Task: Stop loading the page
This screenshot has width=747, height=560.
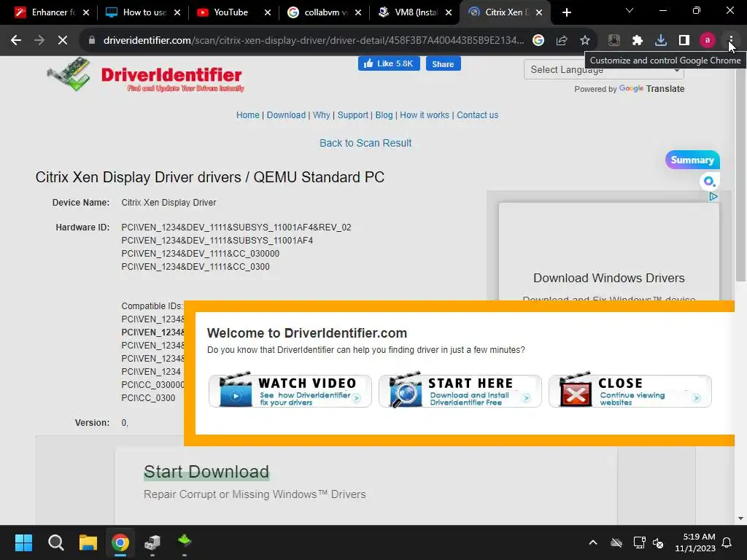Action: click(63, 41)
